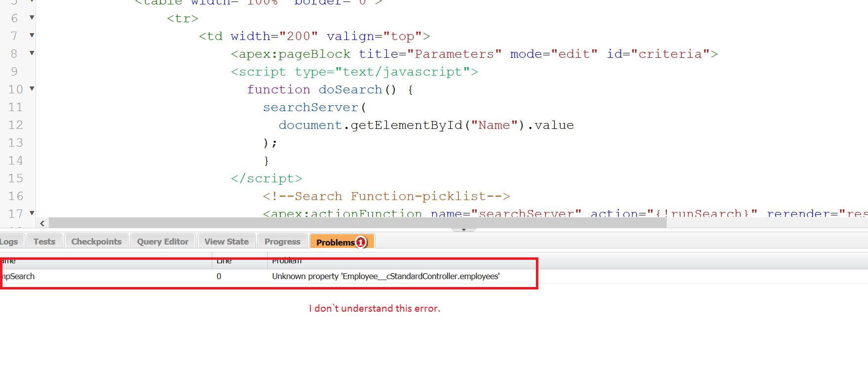Click the Problems tab error count badge
This screenshot has height=369, width=868.
[x=361, y=242]
